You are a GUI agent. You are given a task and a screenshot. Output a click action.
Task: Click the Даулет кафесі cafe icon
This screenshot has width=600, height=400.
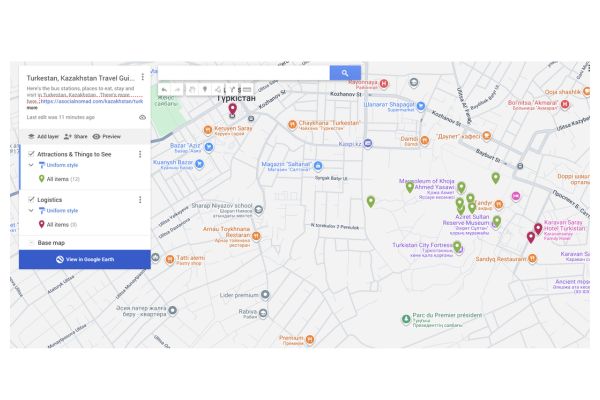pyautogui.click(x=486, y=136)
